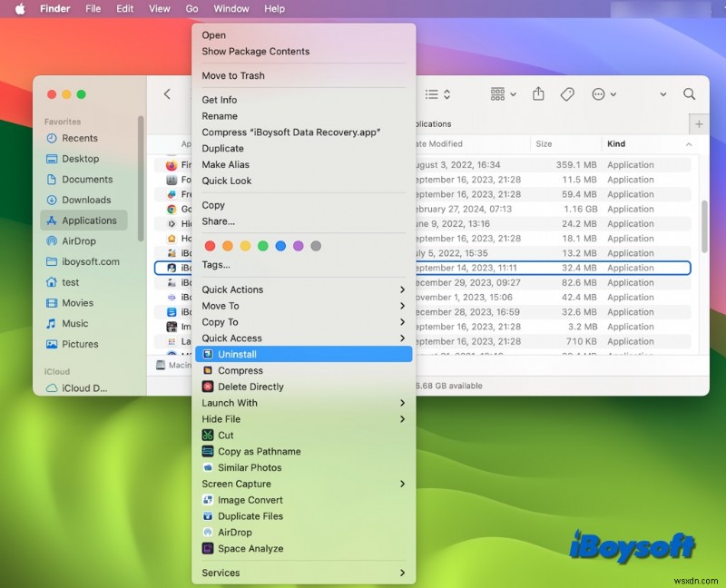Screen dimensions: 726x588
Task: Open the File menu in the menu bar
Action: pos(93,9)
